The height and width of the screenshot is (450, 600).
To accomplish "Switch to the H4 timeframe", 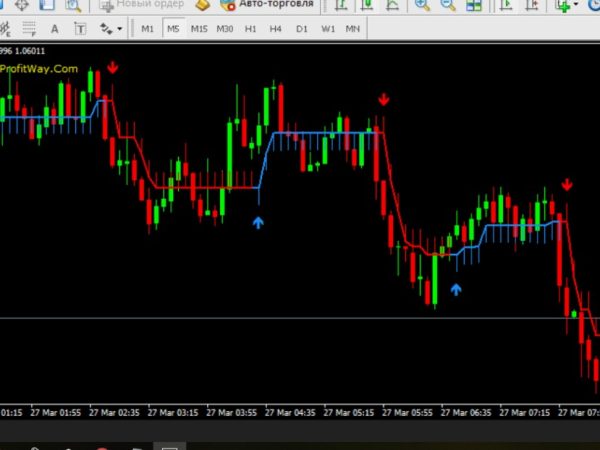I will (x=276, y=29).
